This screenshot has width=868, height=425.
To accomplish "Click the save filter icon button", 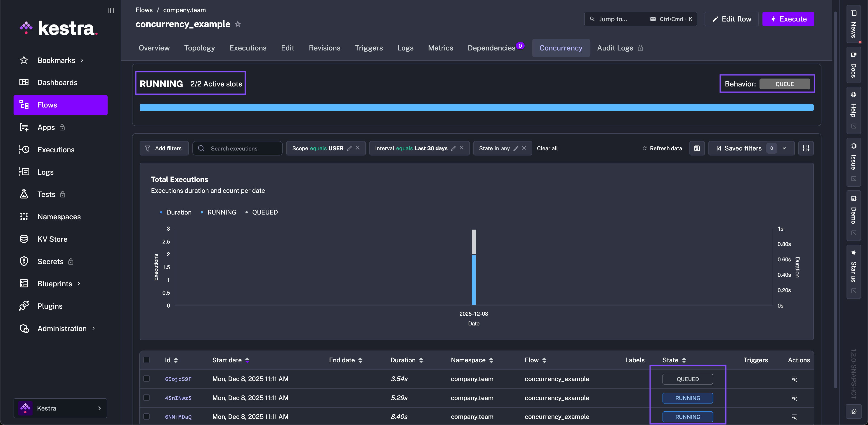I will 697,148.
